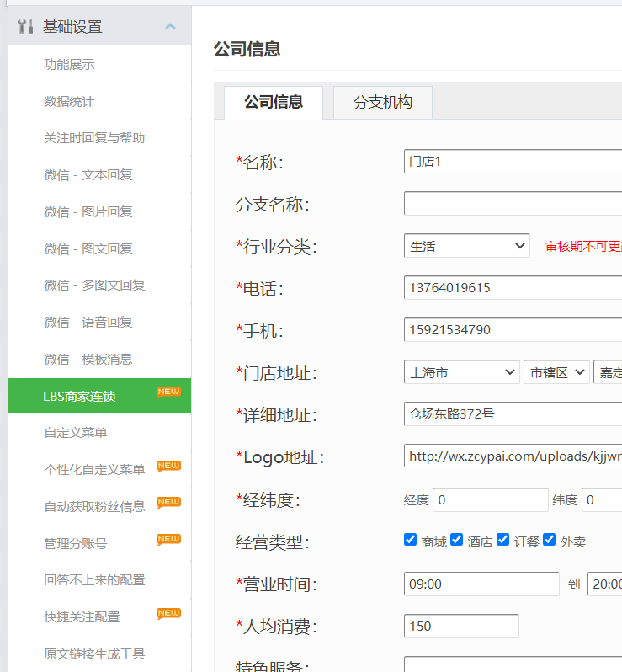Uncheck the 订餐 checkbox
The height and width of the screenshot is (672, 622).
pos(503,540)
